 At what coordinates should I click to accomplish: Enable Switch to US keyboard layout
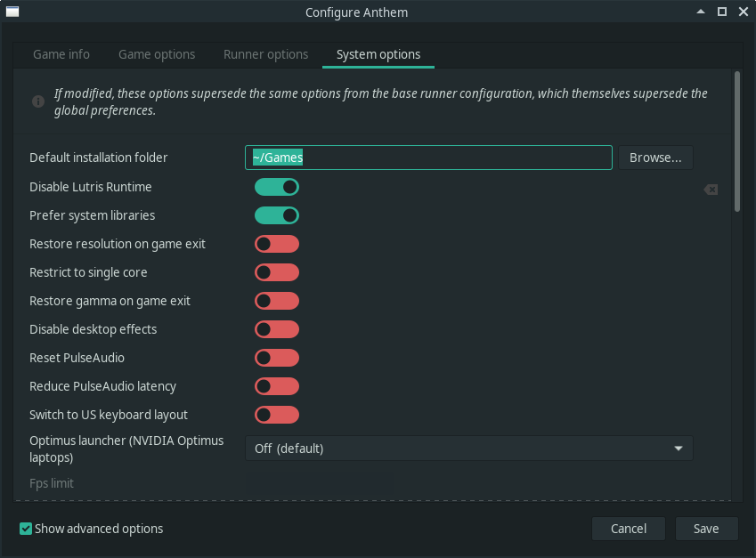[277, 415]
